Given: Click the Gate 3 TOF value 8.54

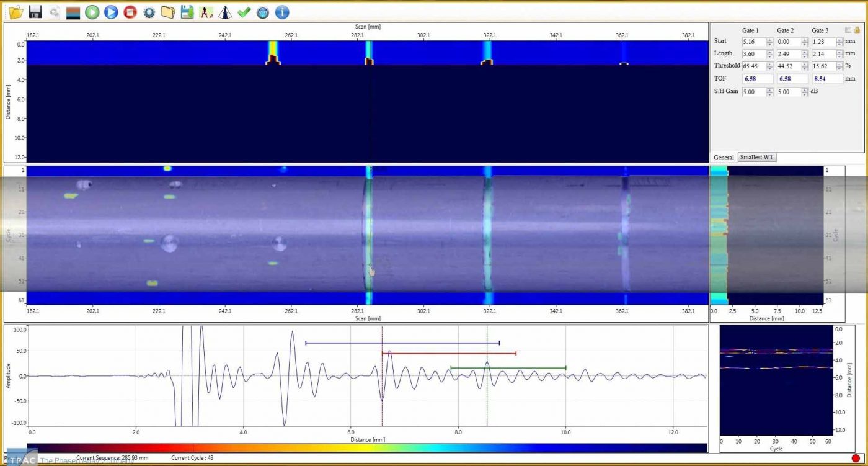Looking at the screenshot, I should tap(828, 79).
